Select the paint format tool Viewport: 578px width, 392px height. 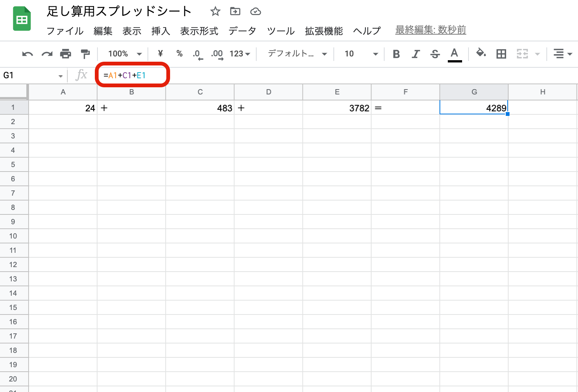point(85,54)
